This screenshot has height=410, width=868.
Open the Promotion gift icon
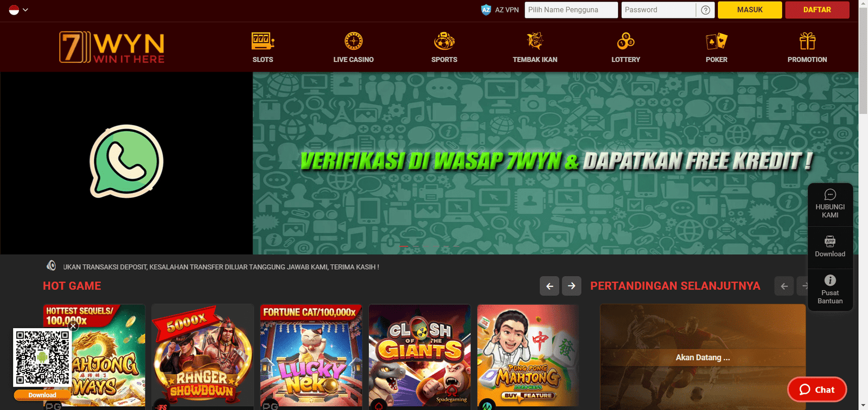[x=807, y=41]
